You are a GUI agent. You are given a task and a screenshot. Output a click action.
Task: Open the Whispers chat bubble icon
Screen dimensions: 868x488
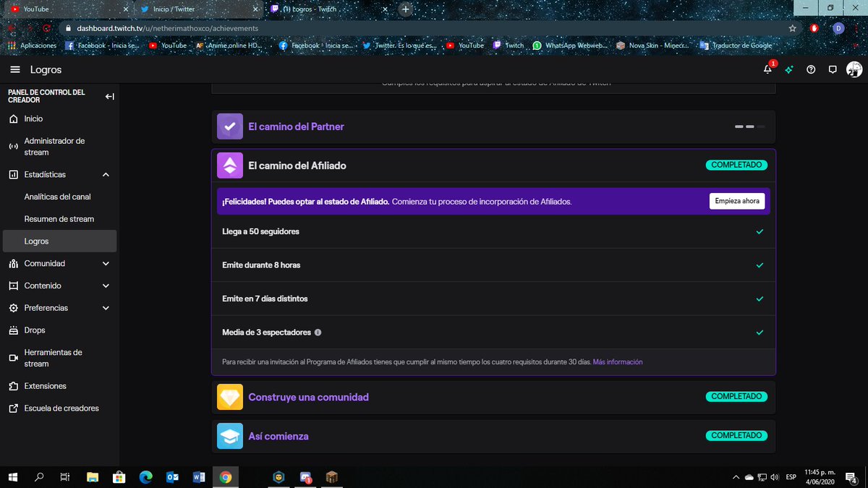click(x=832, y=69)
